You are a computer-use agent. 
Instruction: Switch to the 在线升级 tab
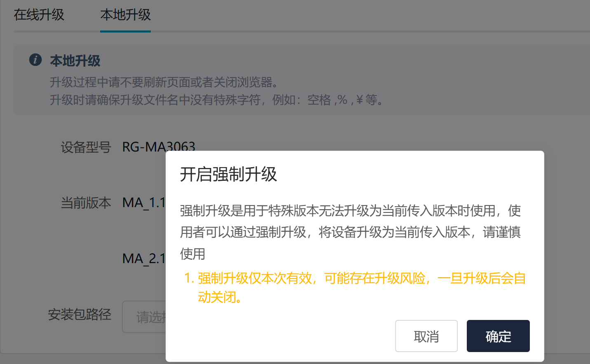pos(39,15)
